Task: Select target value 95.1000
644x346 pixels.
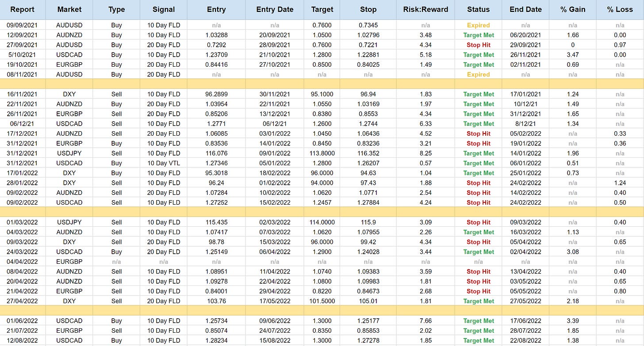Action: [x=322, y=94]
